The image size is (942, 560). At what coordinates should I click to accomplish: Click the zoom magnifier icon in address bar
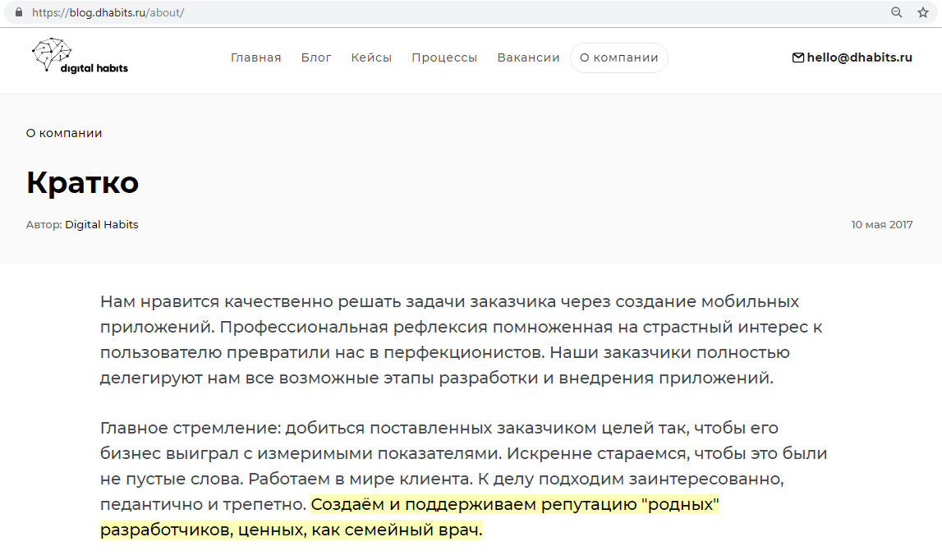coord(897,13)
